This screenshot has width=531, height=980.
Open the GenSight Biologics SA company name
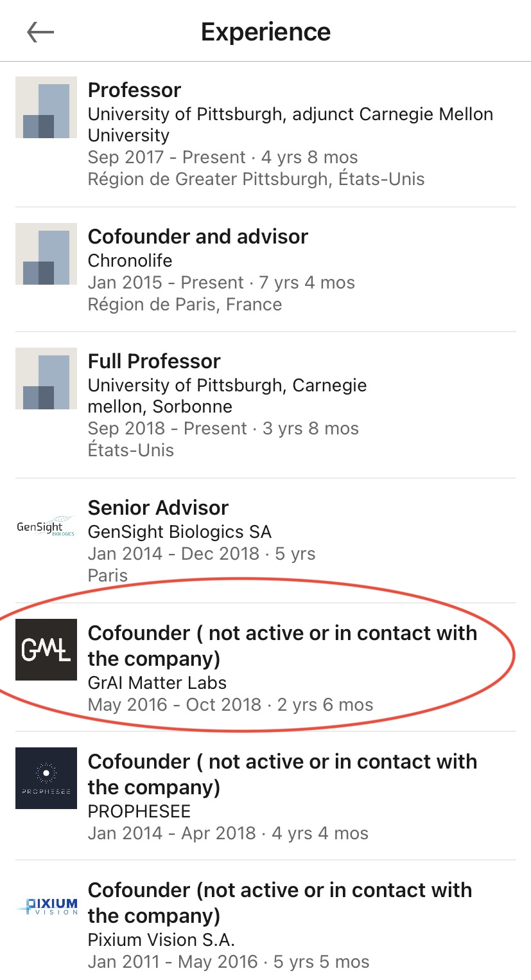click(x=180, y=532)
